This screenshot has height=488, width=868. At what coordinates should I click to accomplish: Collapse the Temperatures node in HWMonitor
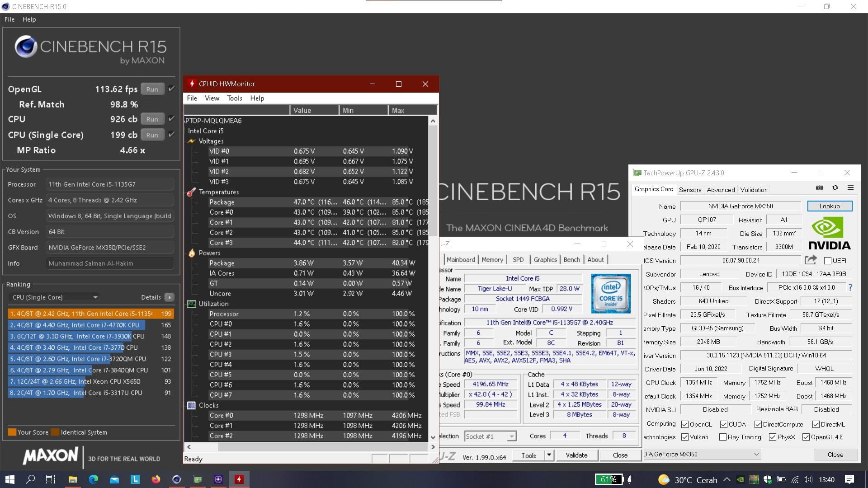pyautogui.click(x=192, y=192)
